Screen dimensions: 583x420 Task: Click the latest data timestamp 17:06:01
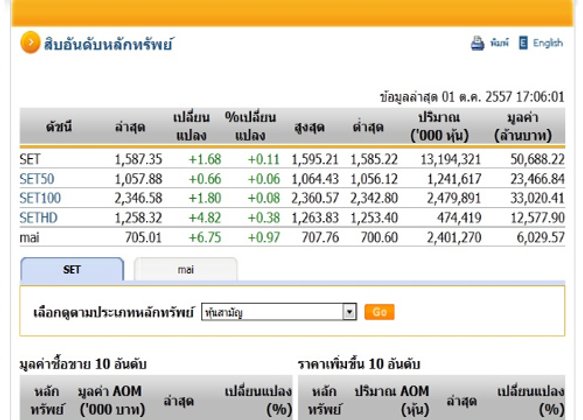(541, 97)
